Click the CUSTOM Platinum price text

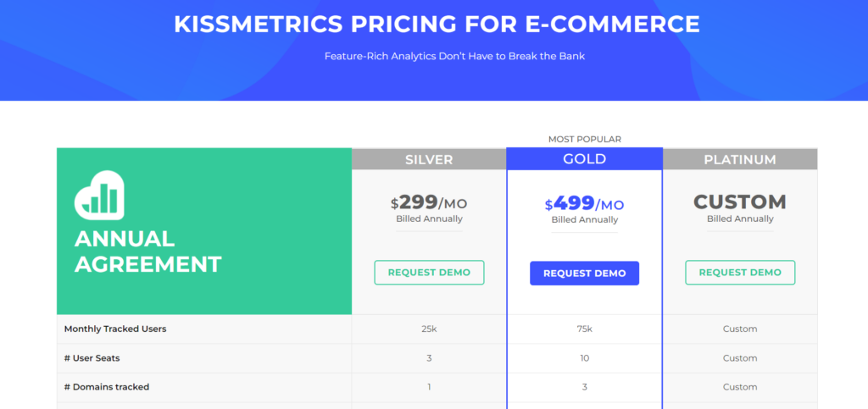[x=740, y=202]
